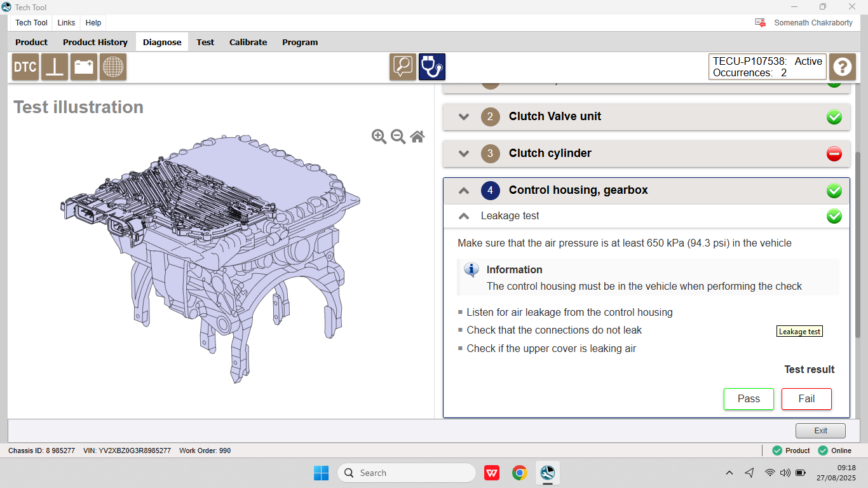The height and width of the screenshot is (488, 868).
Task: Click the user sign-in status icon
Action: tap(760, 22)
